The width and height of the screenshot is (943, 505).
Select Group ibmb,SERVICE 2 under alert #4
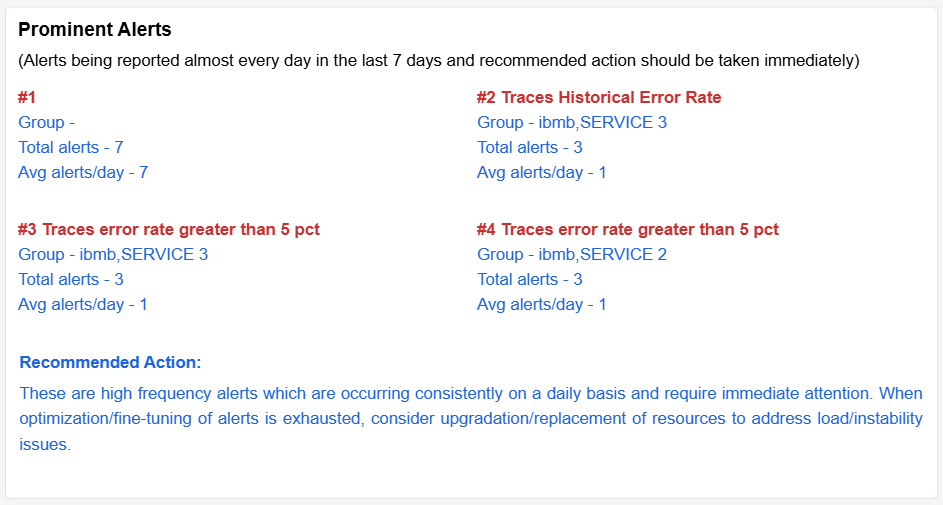pyautogui.click(x=572, y=254)
